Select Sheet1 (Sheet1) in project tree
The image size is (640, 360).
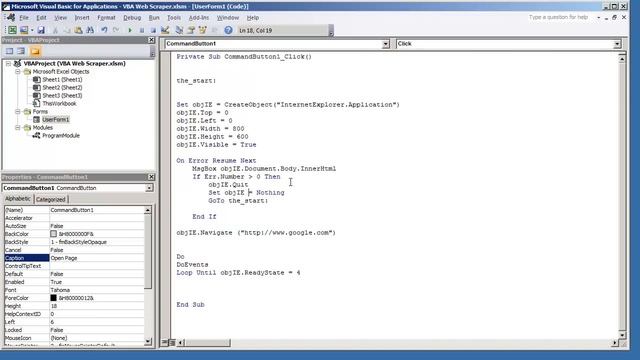click(x=62, y=80)
